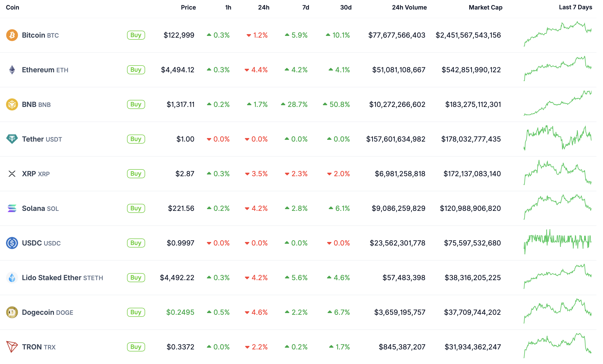
Task: Click the Ethereum diamond logo icon
Action: tap(12, 70)
